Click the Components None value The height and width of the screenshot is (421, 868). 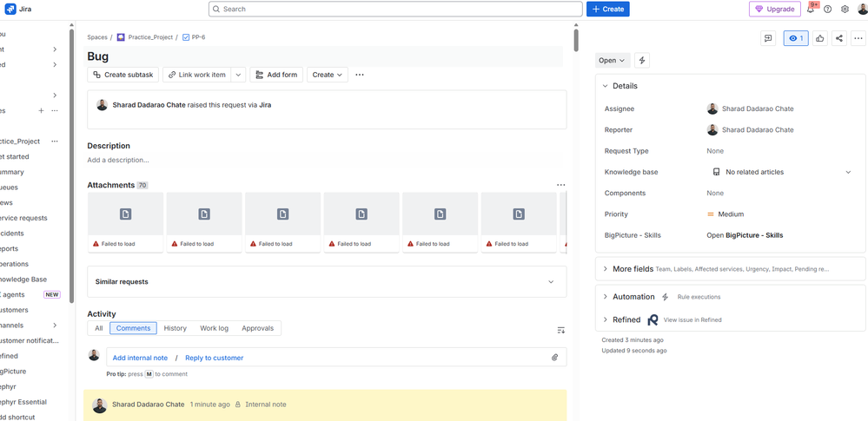point(715,193)
